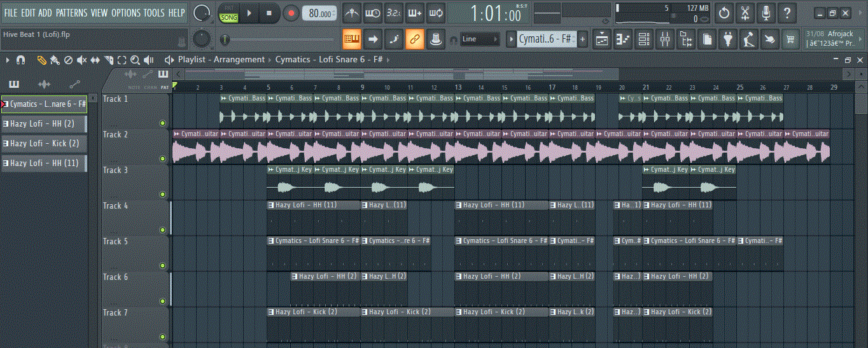This screenshot has width=868, height=348.
Task: Open the Channel rack view icon
Action: pyautogui.click(x=644, y=39)
